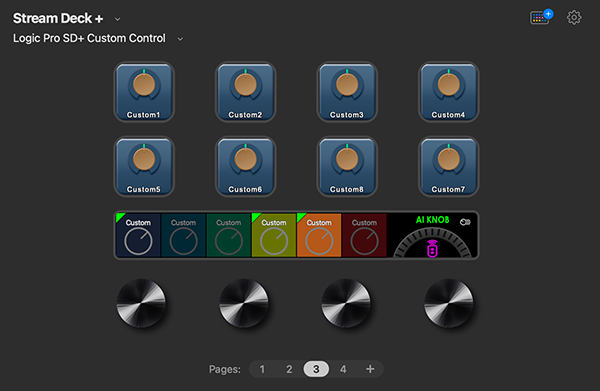Open the Logic Pro SD+ Custom Control profile dropdown
The image size is (600, 391).
point(180,39)
